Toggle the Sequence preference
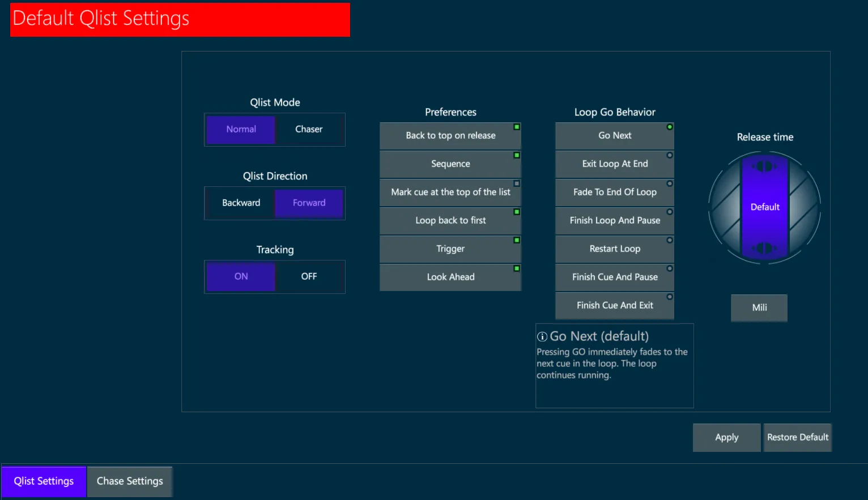This screenshot has height=500, width=868. [x=450, y=164]
